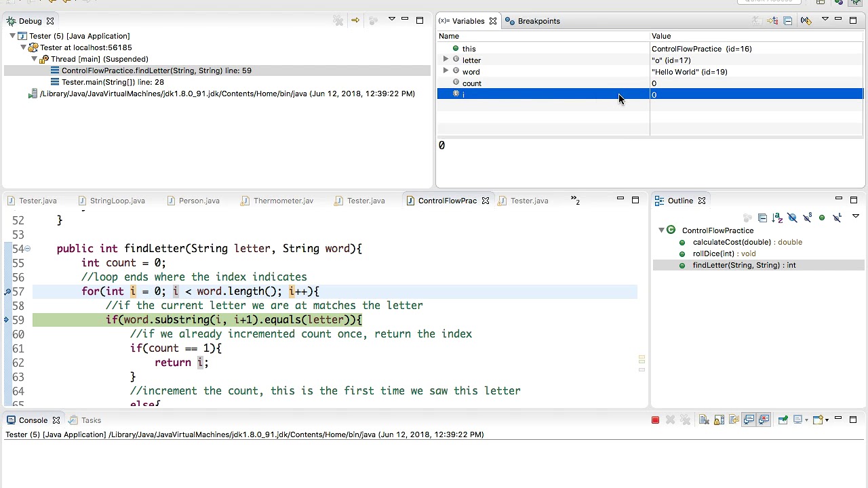Toggle Scroll Lock in console toolbar
Viewport: 868px width, 488px height.
719,420
